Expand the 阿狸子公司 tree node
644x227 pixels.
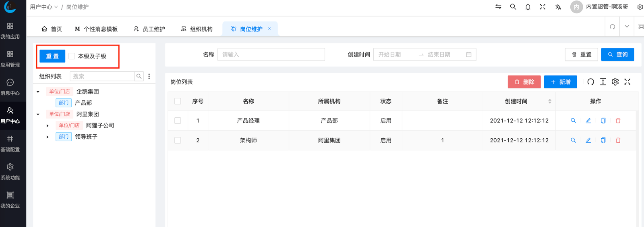(x=48, y=126)
